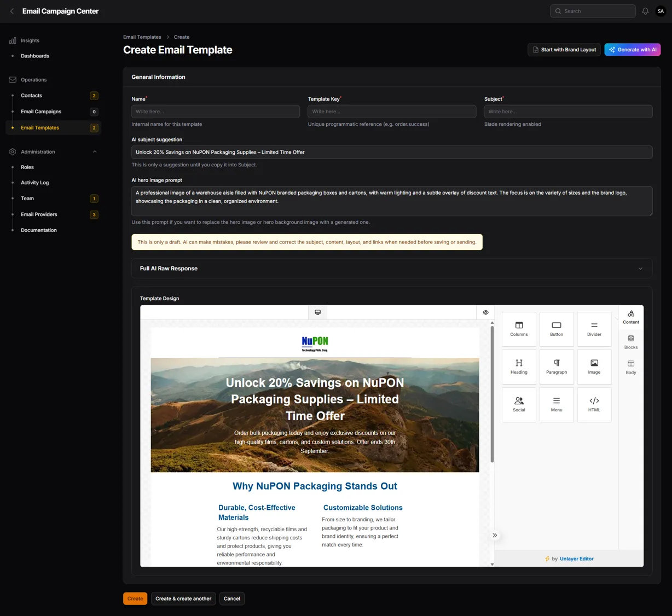Click Create & create another
The image size is (672, 616).
[x=183, y=598]
